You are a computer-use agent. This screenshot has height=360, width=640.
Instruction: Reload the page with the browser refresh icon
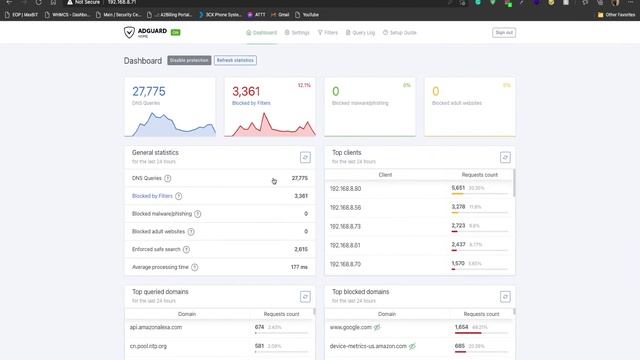(x=38, y=2)
